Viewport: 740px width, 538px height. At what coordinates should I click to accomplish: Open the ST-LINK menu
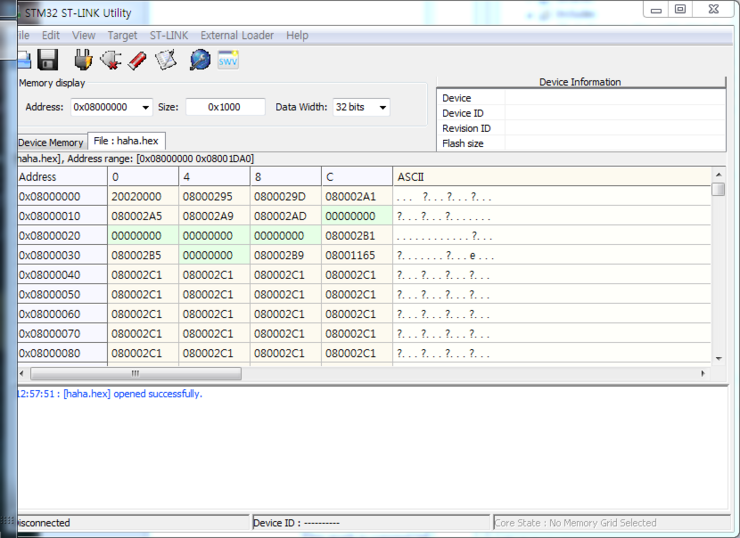pyautogui.click(x=168, y=35)
